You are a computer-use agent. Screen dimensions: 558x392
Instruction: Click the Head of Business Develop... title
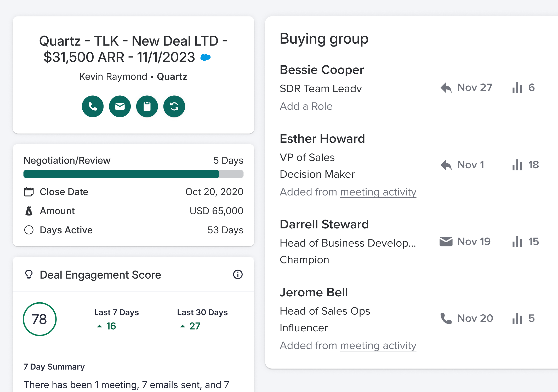tap(348, 243)
